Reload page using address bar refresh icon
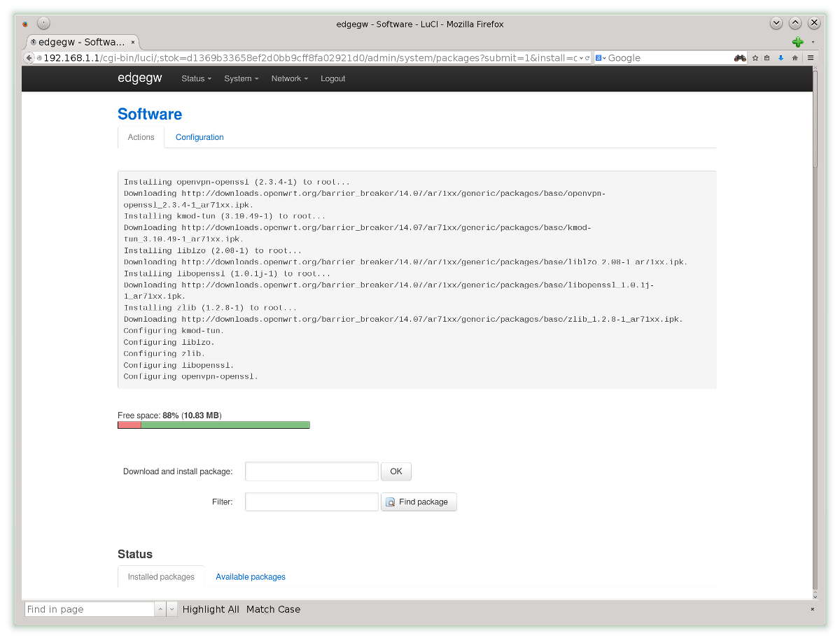840x640 pixels. pyautogui.click(x=588, y=58)
